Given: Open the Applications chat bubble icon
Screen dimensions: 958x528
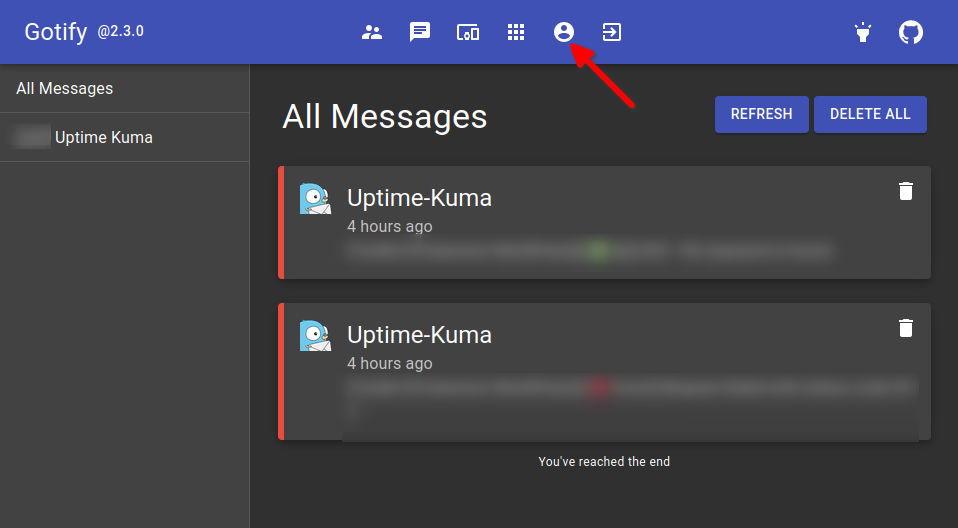Looking at the screenshot, I should (420, 32).
